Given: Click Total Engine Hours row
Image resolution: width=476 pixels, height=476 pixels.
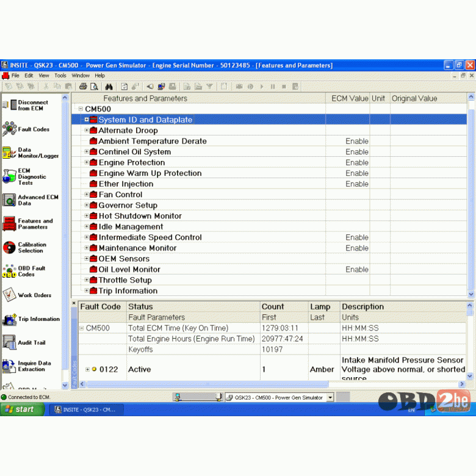Looking at the screenshot, I should pyautogui.click(x=272, y=339).
